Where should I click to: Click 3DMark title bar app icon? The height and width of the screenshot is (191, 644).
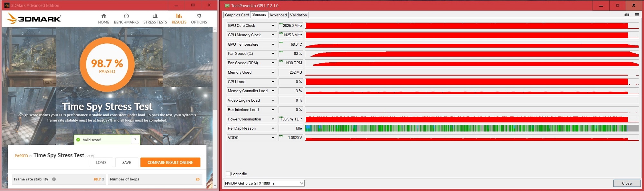point(7,5)
